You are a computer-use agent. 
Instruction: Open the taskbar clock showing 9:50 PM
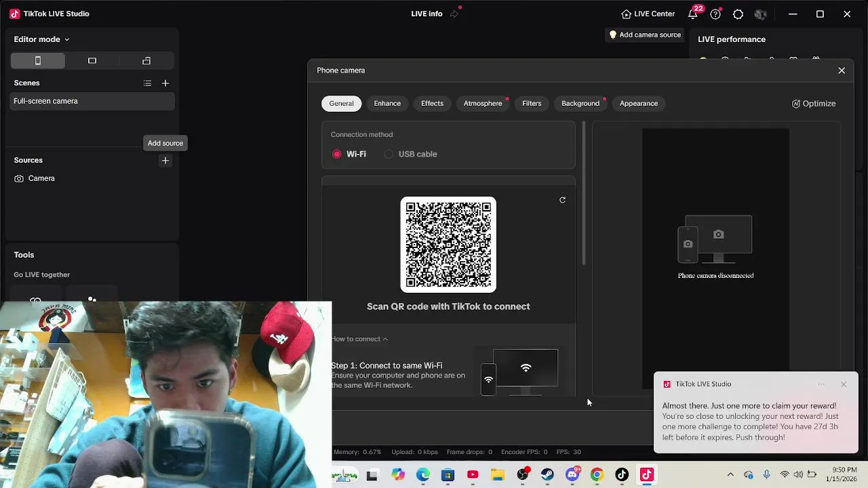tap(841, 474)
